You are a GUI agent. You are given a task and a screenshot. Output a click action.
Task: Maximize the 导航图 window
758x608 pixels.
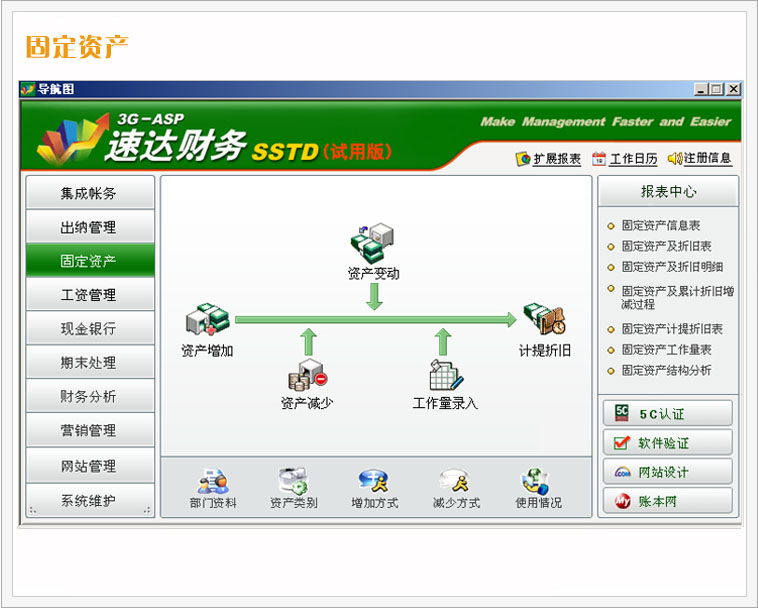[716, 89]
